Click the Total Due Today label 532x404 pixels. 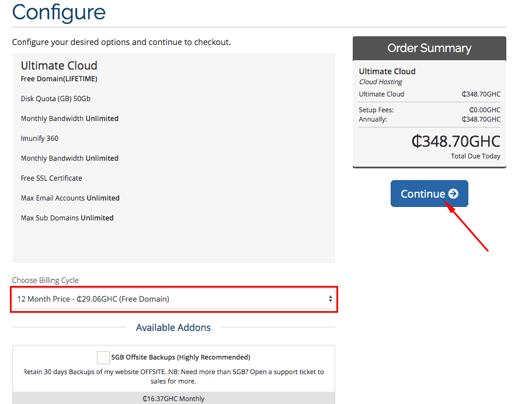pyautogui.click(x=475, y=156)
